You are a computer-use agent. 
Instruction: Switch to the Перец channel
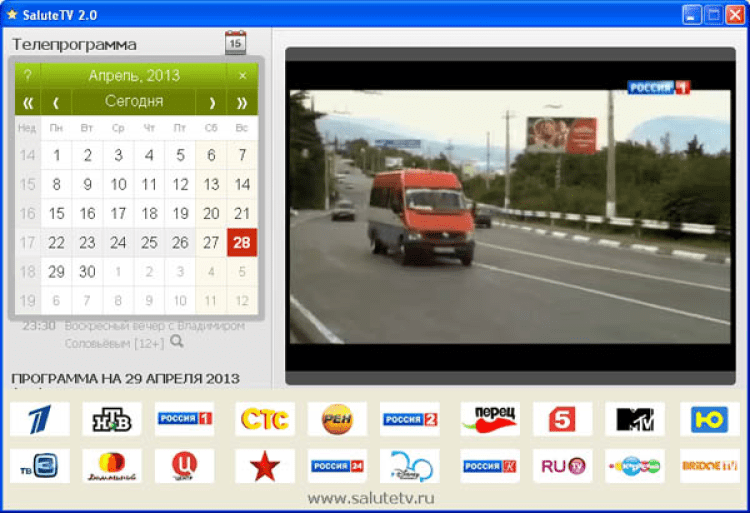[490, 419]
